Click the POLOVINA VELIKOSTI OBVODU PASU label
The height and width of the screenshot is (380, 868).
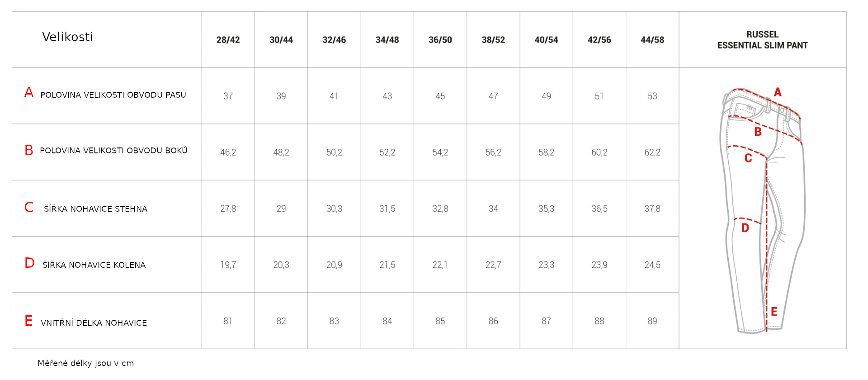[113, 95]
